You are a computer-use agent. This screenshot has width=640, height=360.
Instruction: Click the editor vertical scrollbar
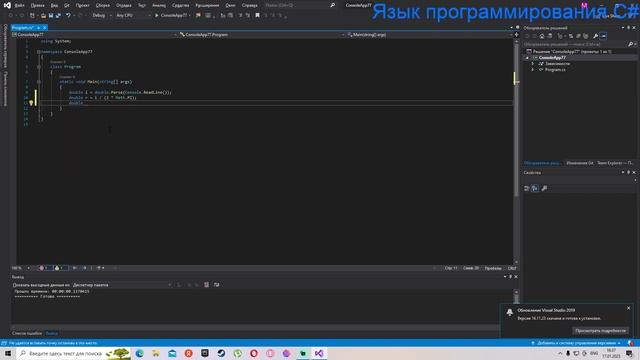tap(516, 151)
